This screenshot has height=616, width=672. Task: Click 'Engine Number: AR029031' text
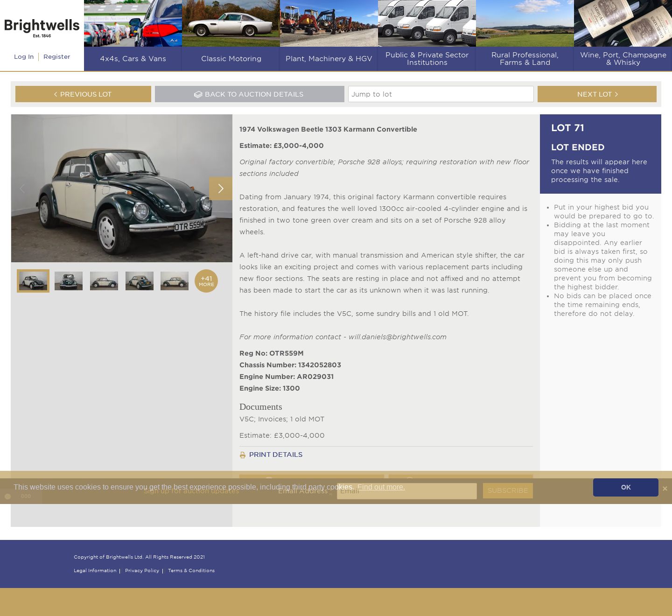[x=287, y=377]
